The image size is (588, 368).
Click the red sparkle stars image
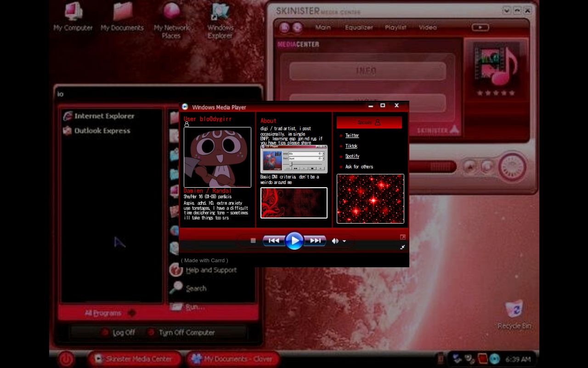370,199
